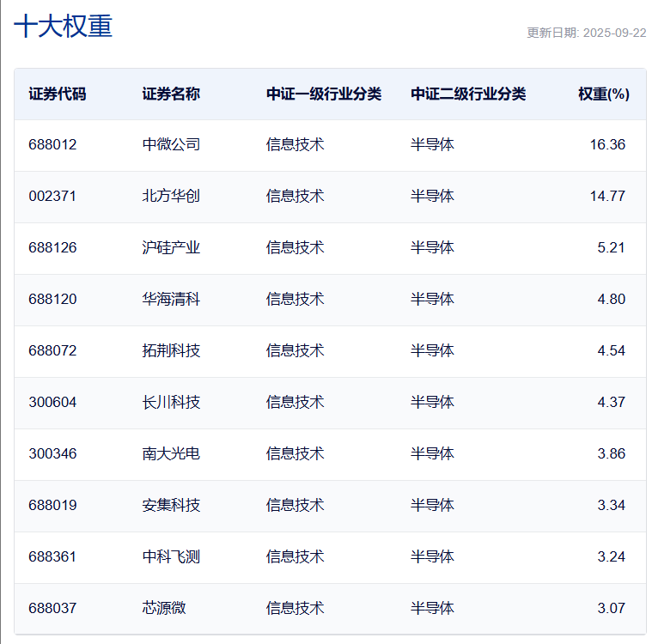Select stock code 688037
This screenshot has width=652, height=644.
(52, 609)
